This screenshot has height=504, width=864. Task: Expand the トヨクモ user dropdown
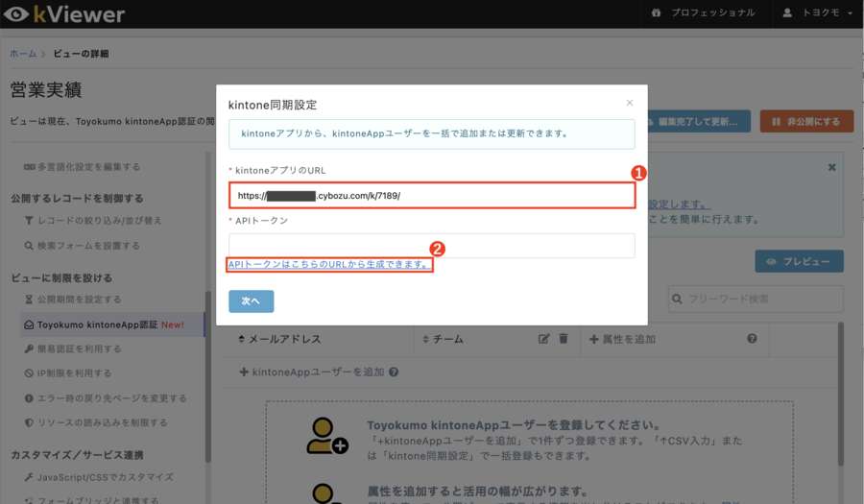point(818,12)
